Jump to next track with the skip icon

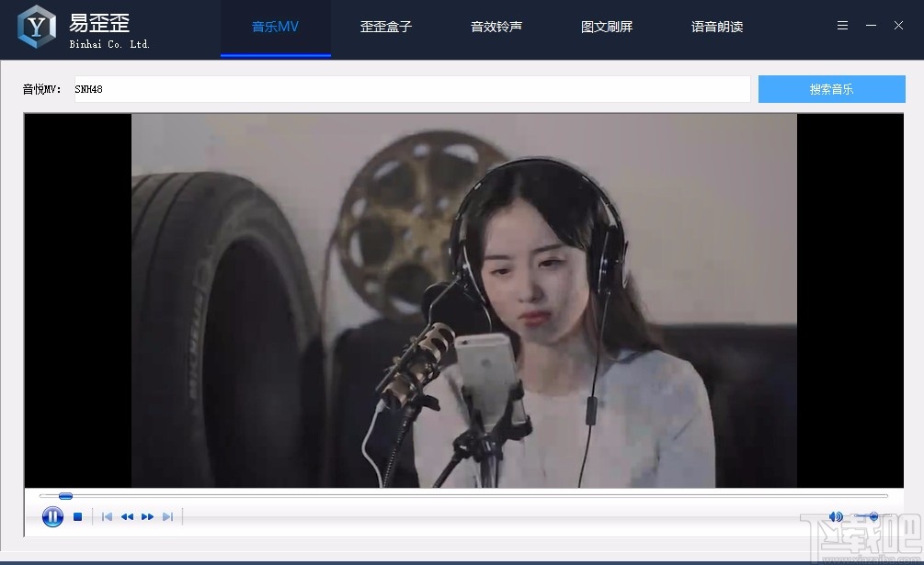pos(166,516)
